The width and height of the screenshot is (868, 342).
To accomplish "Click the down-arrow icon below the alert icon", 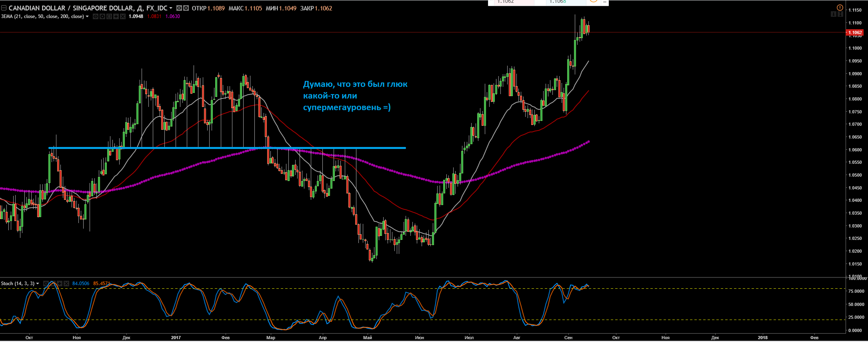I will pyautogui.click(x=834, y=14).
